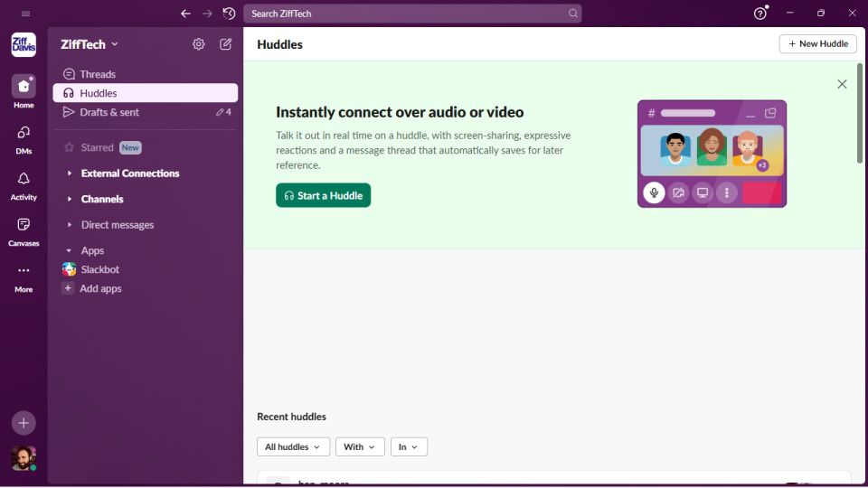868x488 pixels.
Task: Open the More menu
Action: pyautogui.click(x=24, y=277)
